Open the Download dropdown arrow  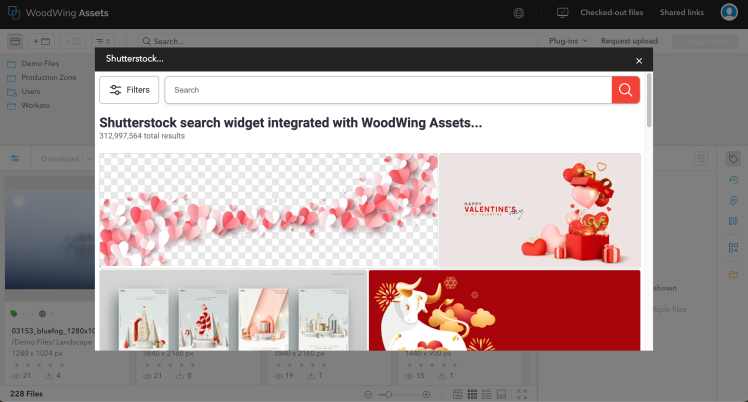coord(89,159)
